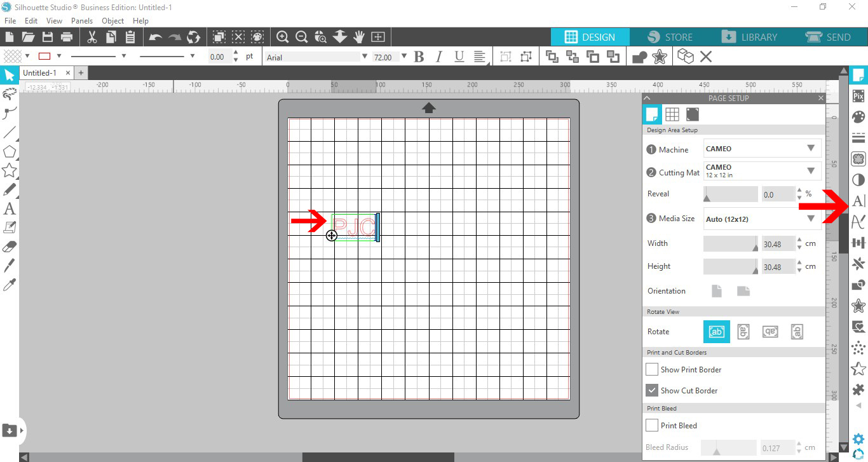868x462 pixels.
Task: Click the Bleed Radius value field
Action: (x=776, y=448)
